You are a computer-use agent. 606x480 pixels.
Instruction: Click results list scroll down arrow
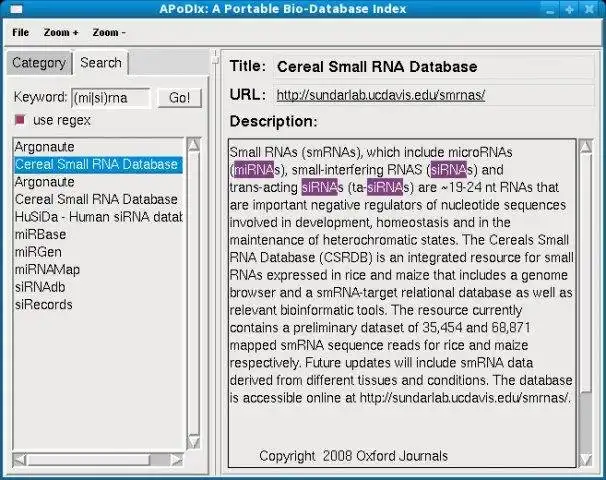(193, 442)
